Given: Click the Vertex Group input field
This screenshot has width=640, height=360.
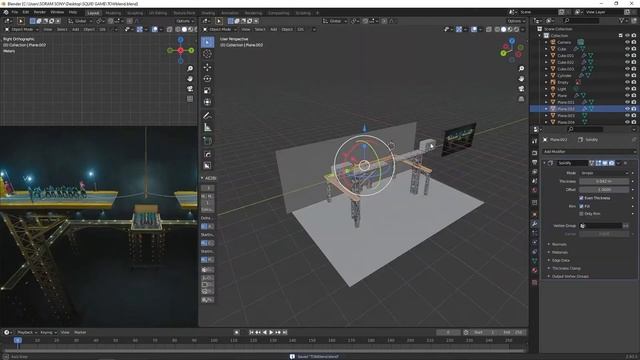Looking at the screenshot, I should tap(600, 225).
